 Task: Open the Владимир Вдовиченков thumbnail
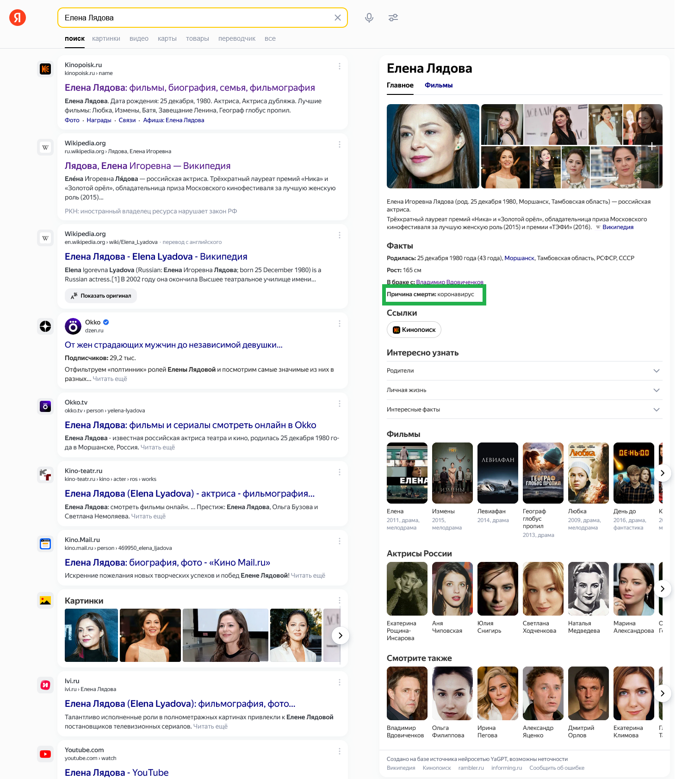[407, 693]
